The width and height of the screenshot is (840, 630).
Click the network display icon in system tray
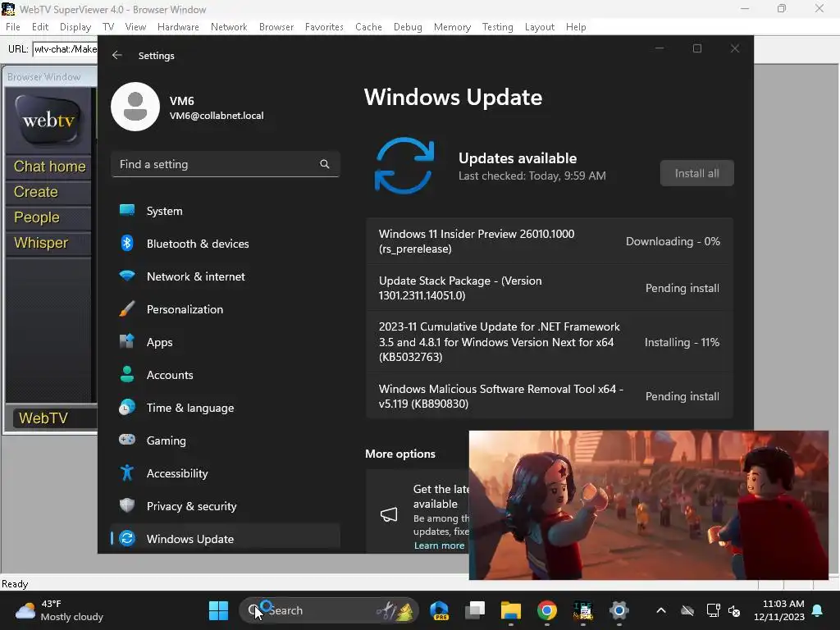(713, 610)
